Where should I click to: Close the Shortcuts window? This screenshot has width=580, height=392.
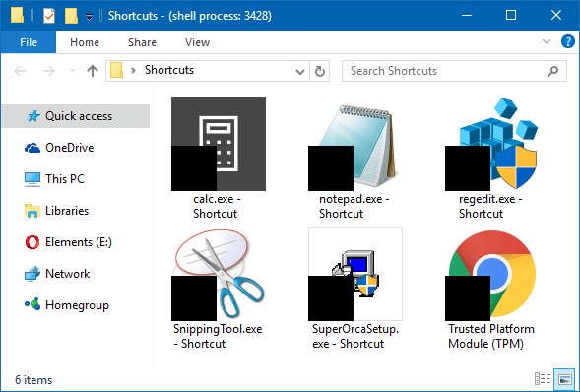click(x=556, y=15)
